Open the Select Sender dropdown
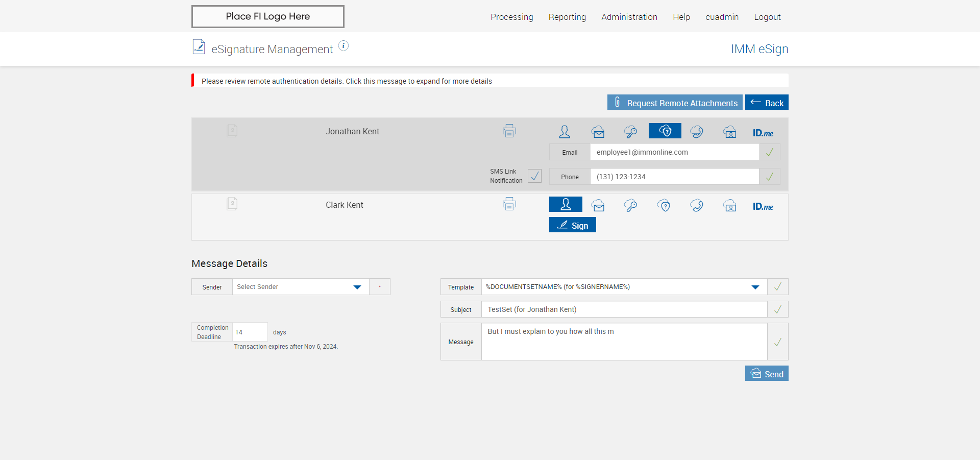 coord(301,287)
